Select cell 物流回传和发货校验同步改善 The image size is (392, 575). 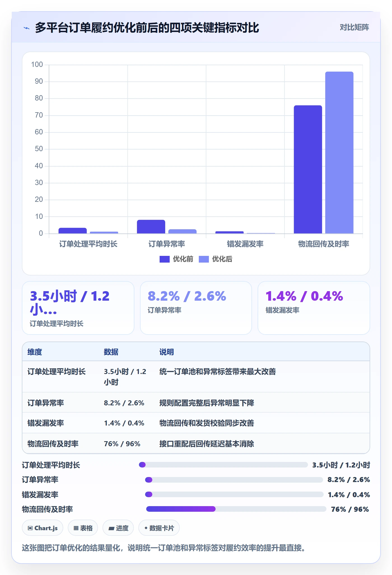click(x=207, y=423)
